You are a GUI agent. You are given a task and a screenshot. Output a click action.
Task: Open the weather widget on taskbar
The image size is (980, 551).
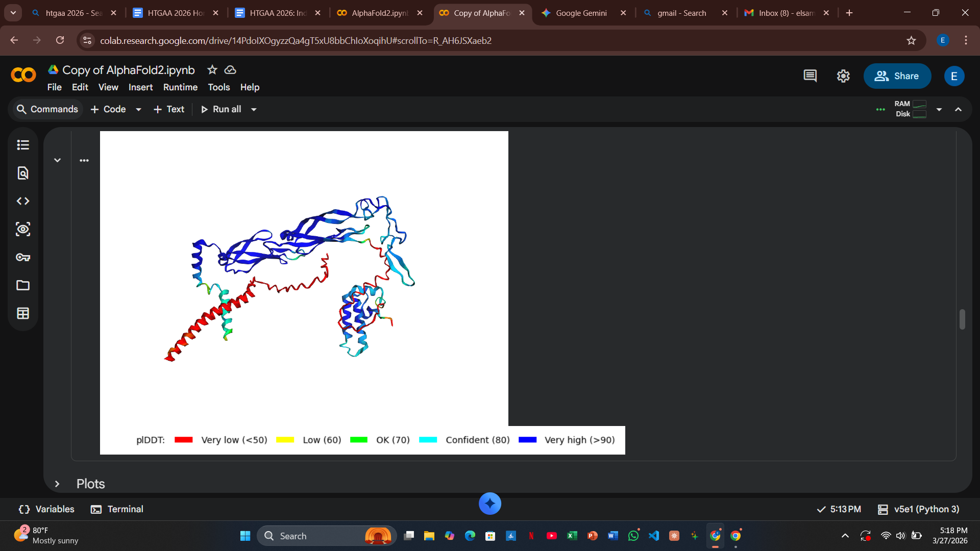46,536
